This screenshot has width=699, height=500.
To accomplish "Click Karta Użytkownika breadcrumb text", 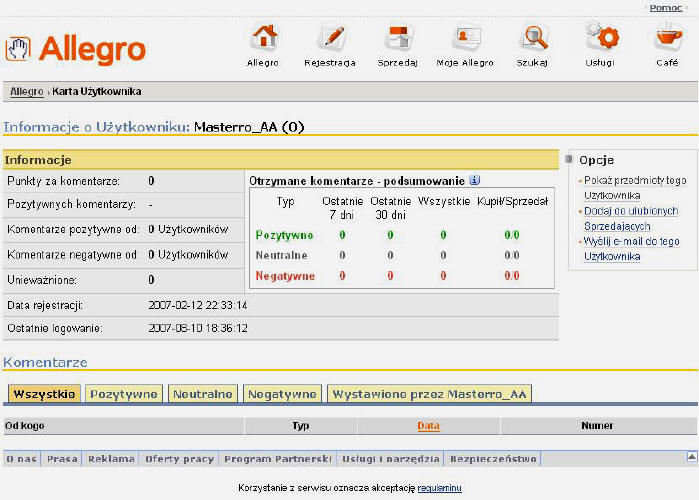I will (97, 91).
